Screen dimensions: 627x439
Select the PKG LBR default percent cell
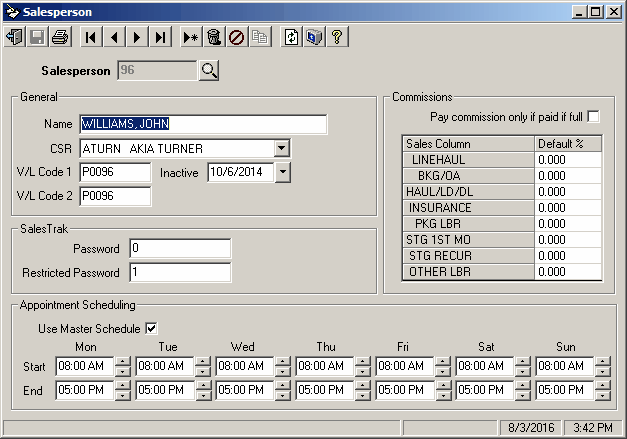(x=568, y=223)
